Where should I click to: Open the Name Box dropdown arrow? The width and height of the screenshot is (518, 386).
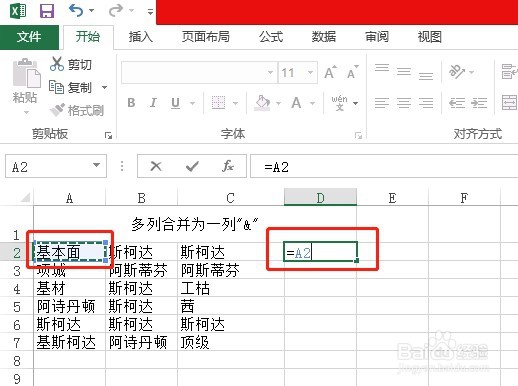[96, 165]
